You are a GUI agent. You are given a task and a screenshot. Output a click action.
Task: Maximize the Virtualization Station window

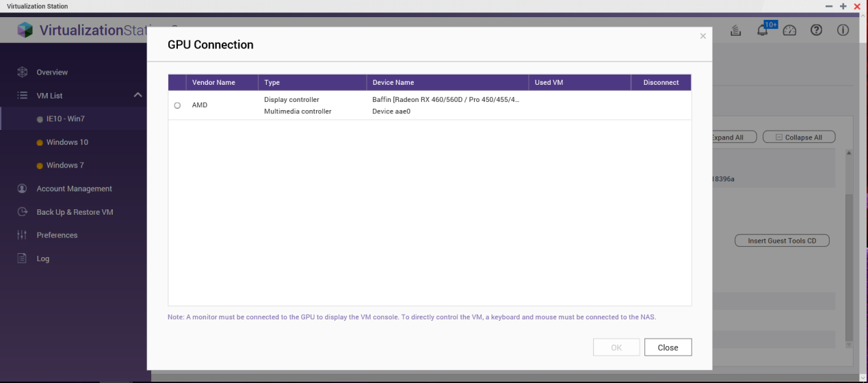pos(843,6)
